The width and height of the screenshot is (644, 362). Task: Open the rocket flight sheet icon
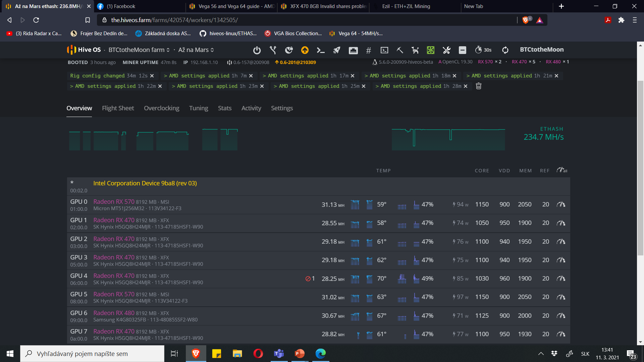coord(336,50)
